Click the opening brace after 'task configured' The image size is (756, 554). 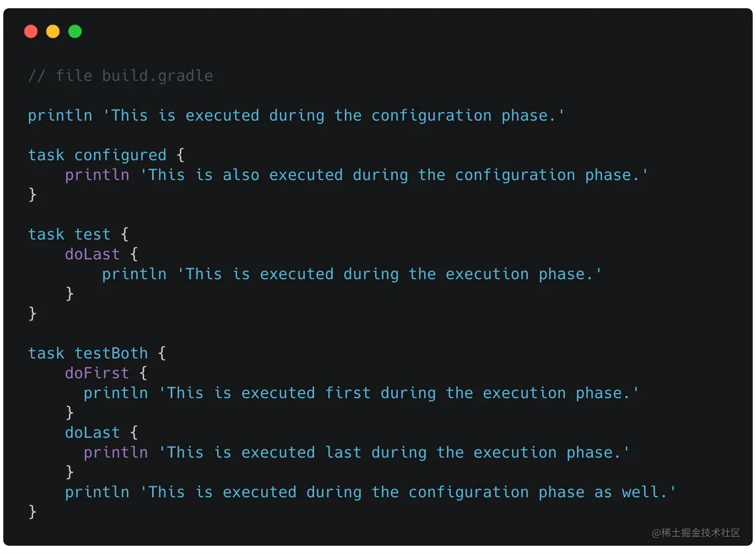click(x=180, y=155)
